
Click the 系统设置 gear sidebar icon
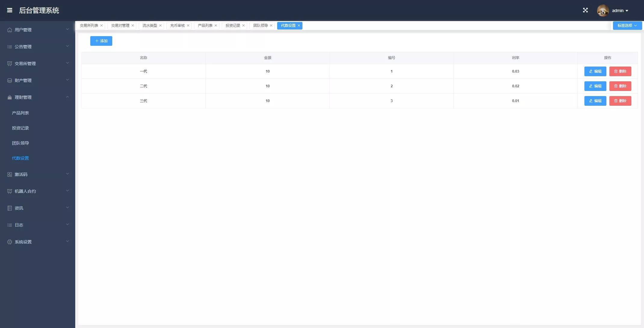(x=10, y=242)
